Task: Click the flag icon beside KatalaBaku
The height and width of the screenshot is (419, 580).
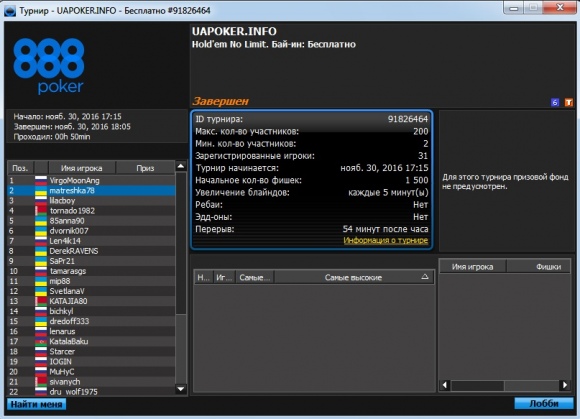Action: tap(41, 341)
